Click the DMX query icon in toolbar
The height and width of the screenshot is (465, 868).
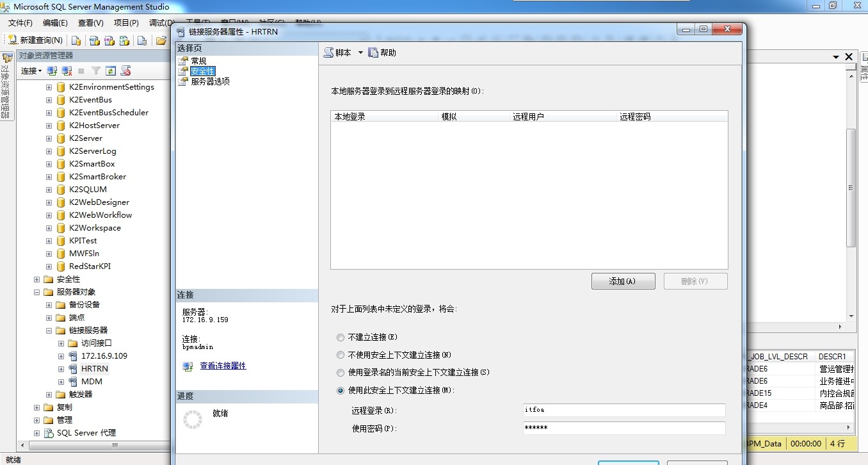coord(109,40)
